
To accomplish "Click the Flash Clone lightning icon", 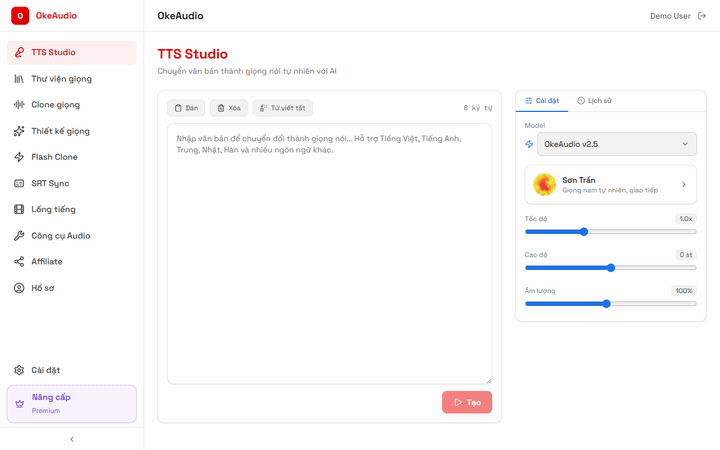I will [19, 157].
